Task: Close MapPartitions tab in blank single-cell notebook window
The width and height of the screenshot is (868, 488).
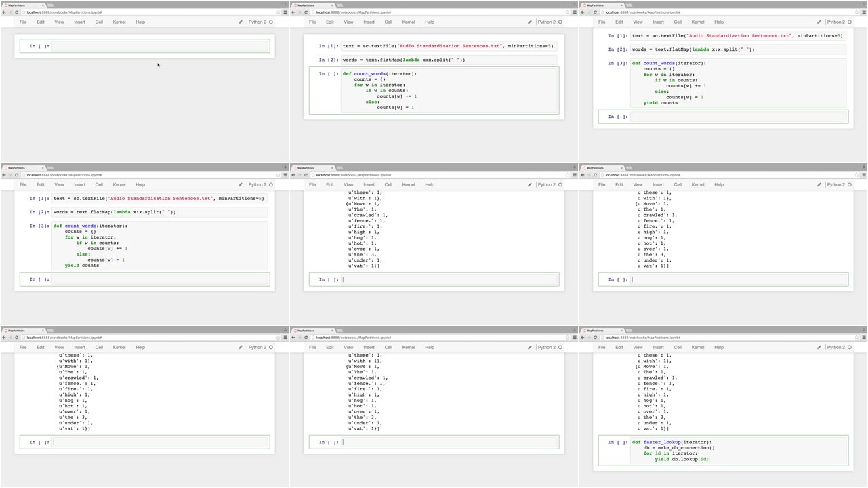Action: pyautogui.click(x=42, y=5)
